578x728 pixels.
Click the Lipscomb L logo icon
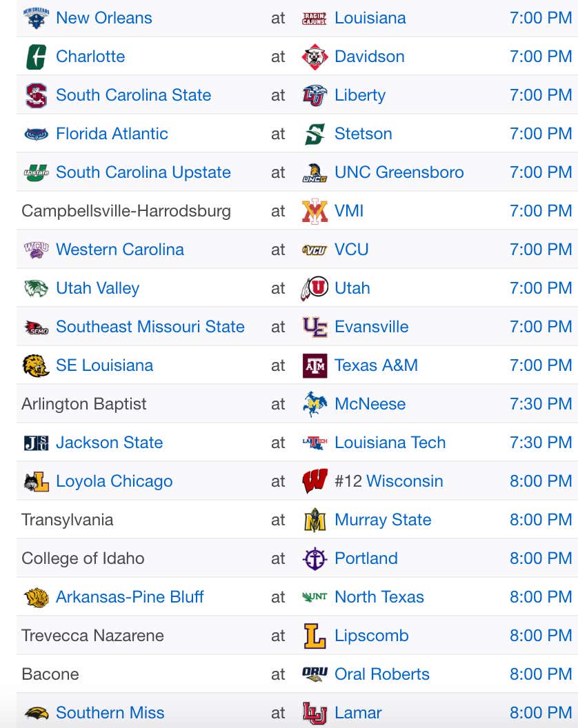[x=315, y=636]
